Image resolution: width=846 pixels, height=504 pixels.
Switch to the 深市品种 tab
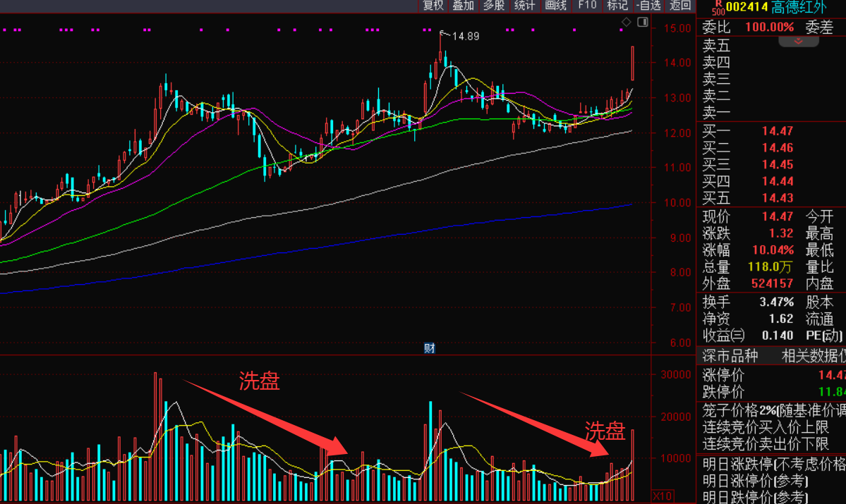pyautogui.click(x=730, y=356)
